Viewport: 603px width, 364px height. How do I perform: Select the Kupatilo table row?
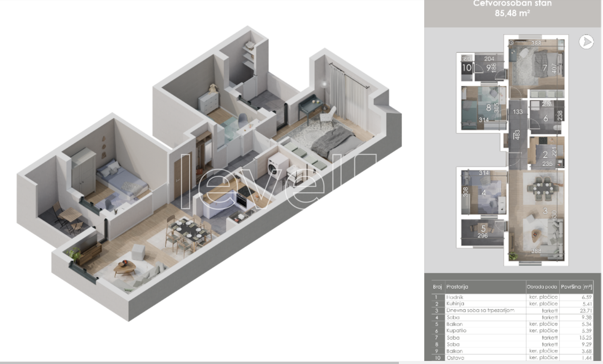[512, 331]
